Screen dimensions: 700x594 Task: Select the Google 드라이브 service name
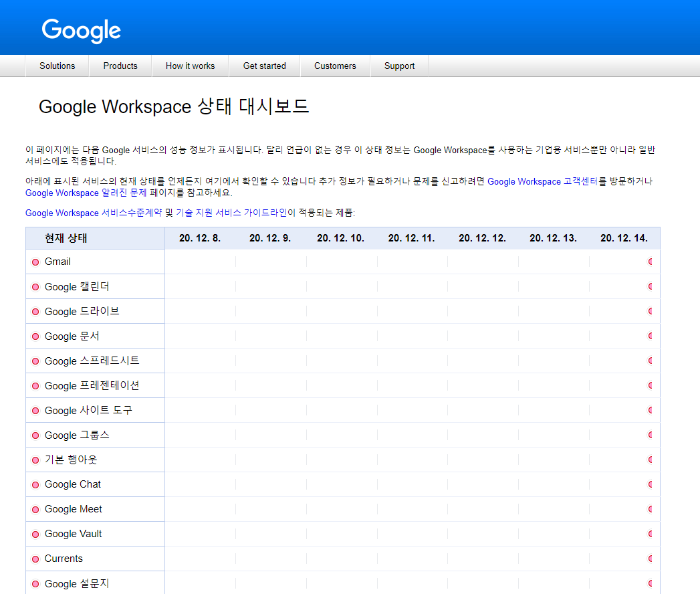coord(82,311)
